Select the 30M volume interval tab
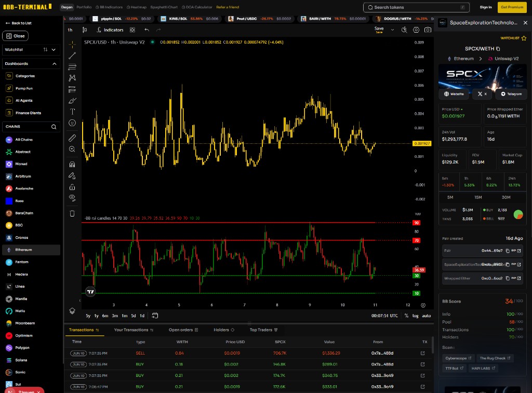 pyautogui.click(x=506, y=197)
